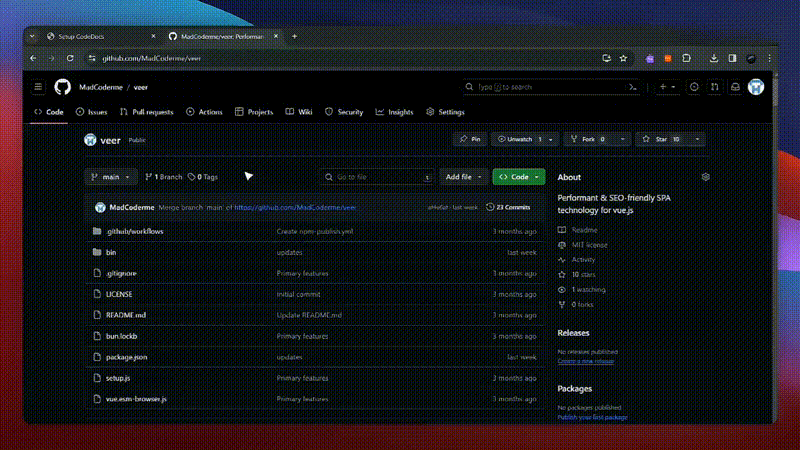The image size is (800, 450).
Task: Star the veer repository
Action: (662, 139)
